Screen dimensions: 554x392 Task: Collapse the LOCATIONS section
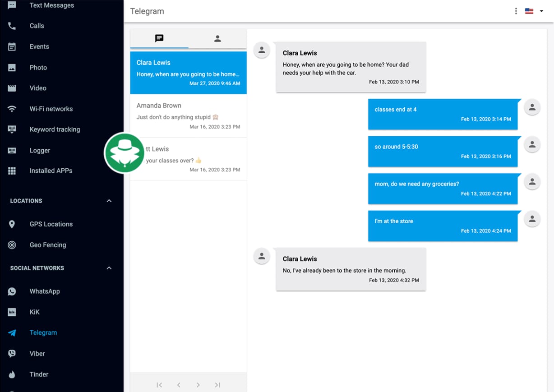[x=109, y=201]
